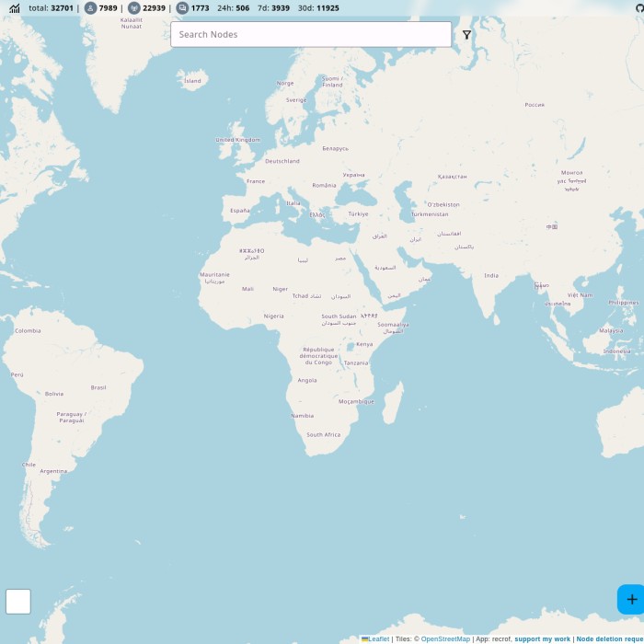This screenshot has width=644, height=644.
Task: Open the node filter funnel icon
Action: 466,35
